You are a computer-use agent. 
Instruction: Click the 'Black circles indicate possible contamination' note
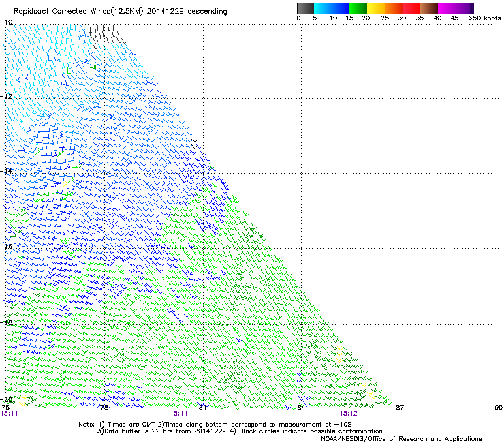click(311, 431)
